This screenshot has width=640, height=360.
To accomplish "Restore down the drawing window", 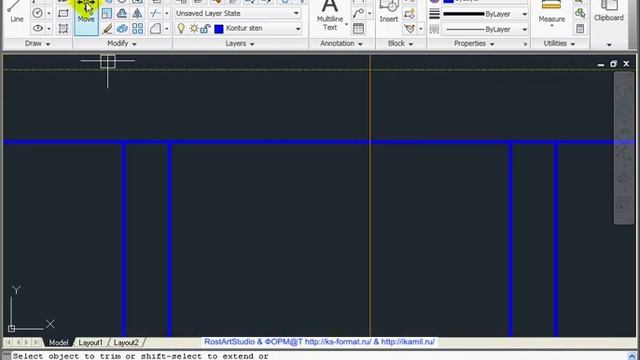I will pyautogui.click(x=613, y=64).
